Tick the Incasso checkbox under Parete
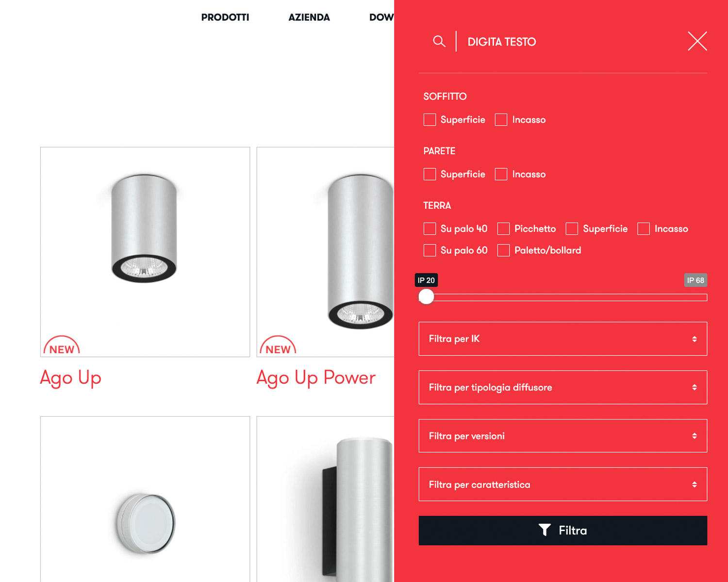Viewport: 728px width, 582px height. (x=501, y=174)
